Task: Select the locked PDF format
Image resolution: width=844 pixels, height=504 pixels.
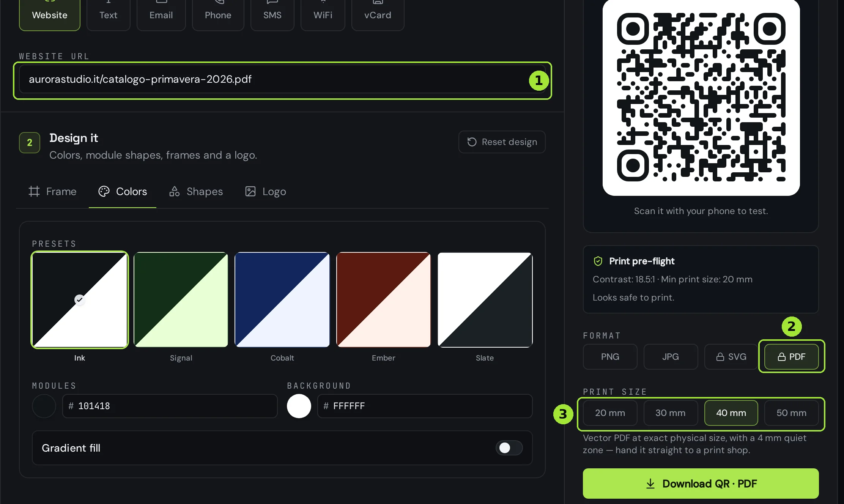Action: coord(792,357)
